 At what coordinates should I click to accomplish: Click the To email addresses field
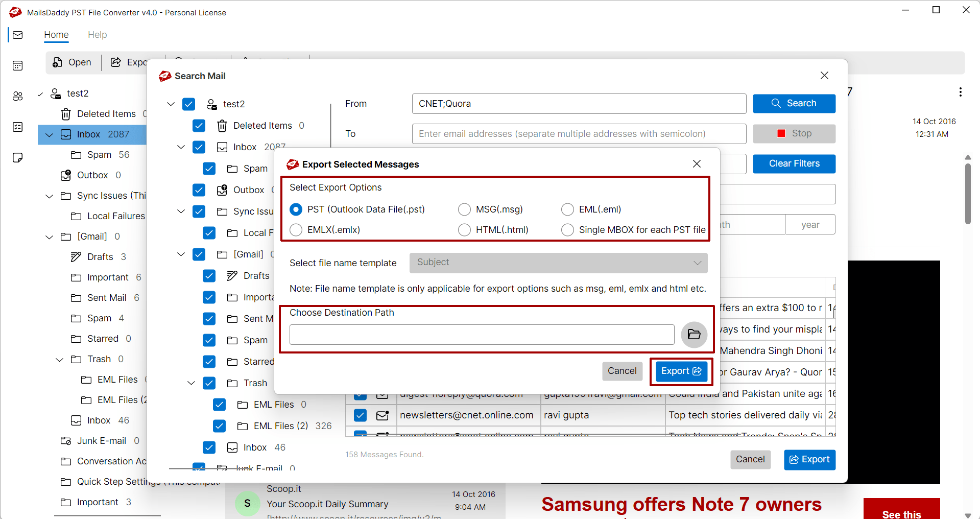click(x=579, y=134)
